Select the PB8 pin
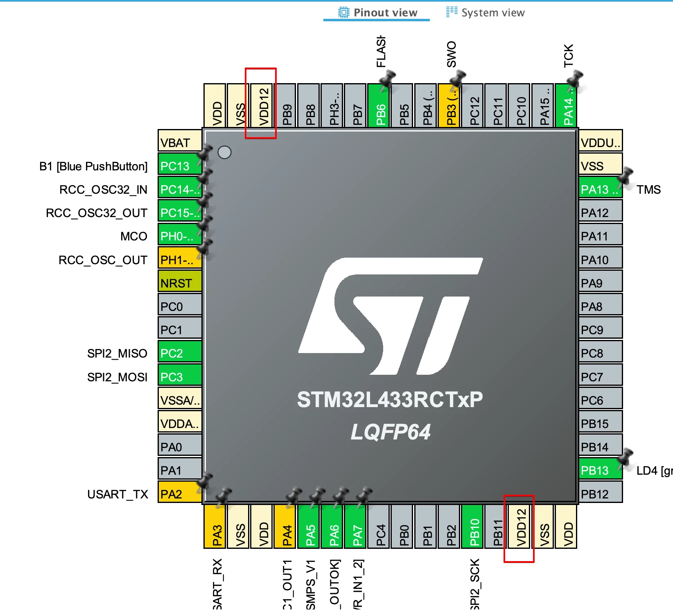This screenshot has height=616, width=673. 308,105
